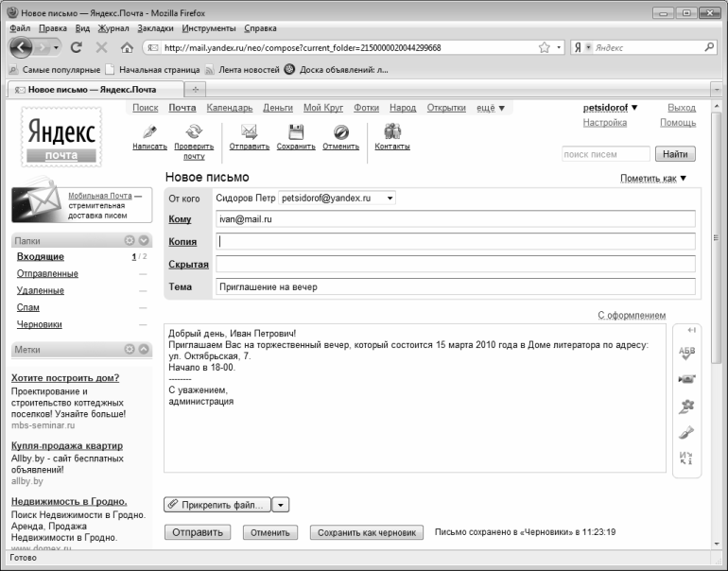
Task: Open the address bar history dropdown
Action: pyautogui.click(x=559, y=47)
